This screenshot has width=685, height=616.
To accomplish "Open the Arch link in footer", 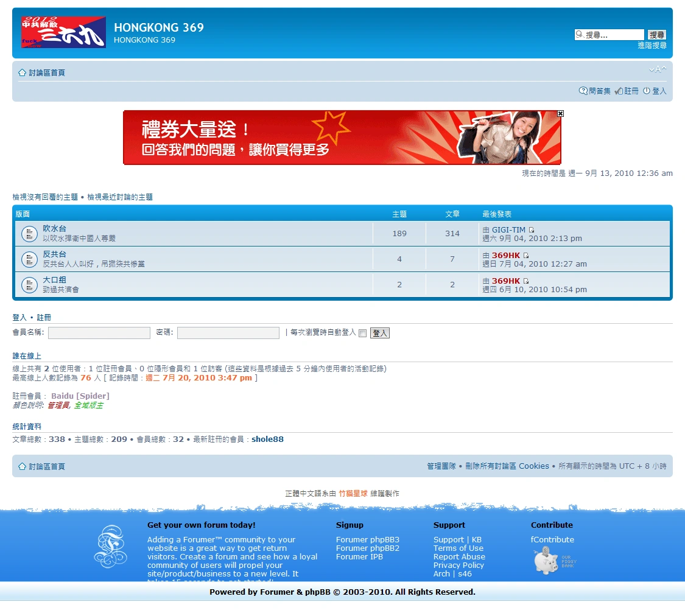I will pyautogui.click(x=441, y=573).
